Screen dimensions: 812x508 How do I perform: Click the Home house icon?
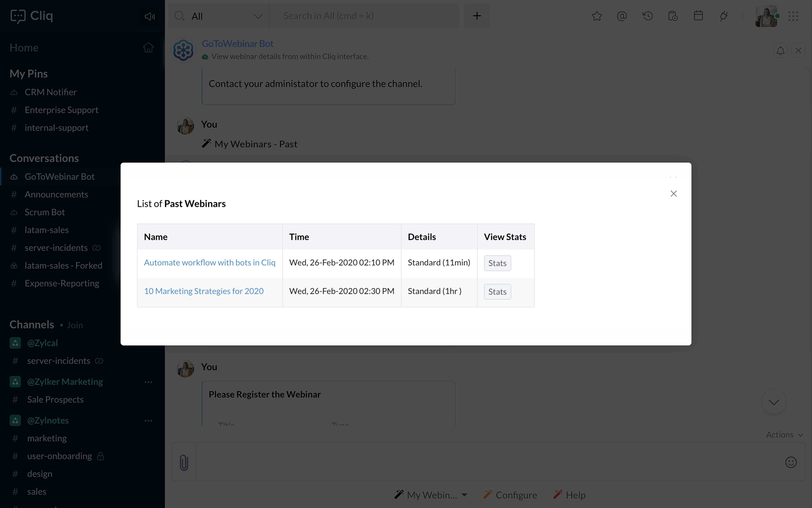148,48
